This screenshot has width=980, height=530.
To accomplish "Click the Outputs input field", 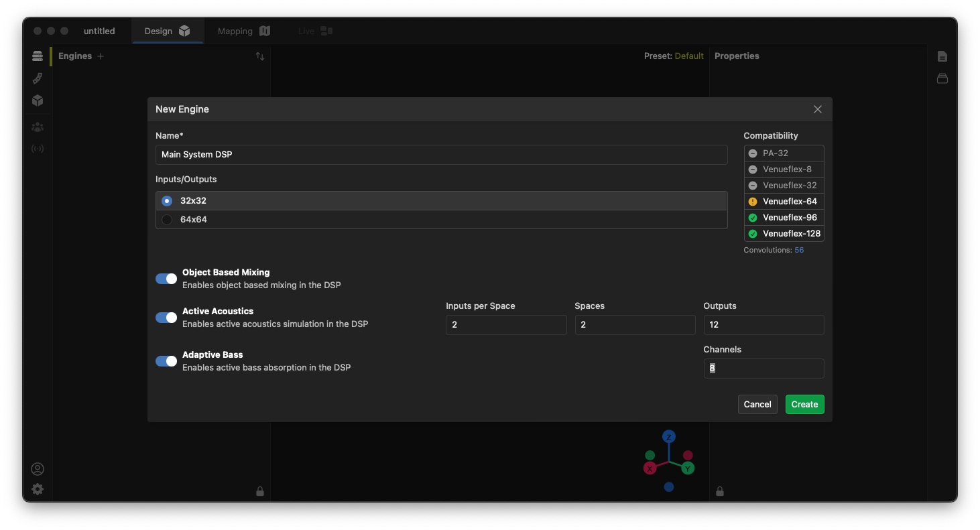I will tap(763, 325).
